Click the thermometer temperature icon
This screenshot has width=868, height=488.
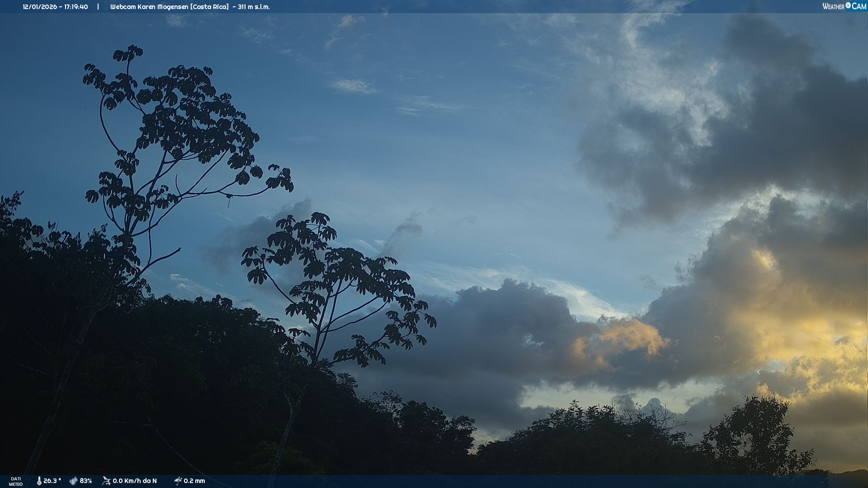tap(39, 481)
